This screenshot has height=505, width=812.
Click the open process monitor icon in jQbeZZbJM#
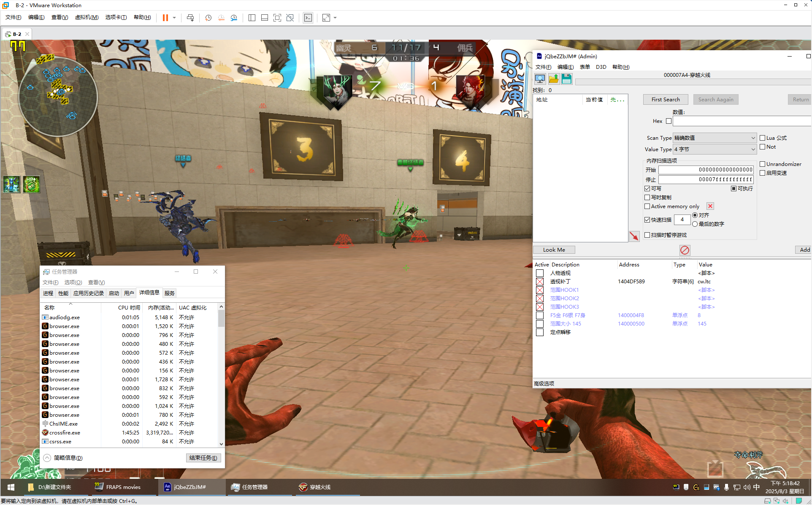tap(540, 79)
